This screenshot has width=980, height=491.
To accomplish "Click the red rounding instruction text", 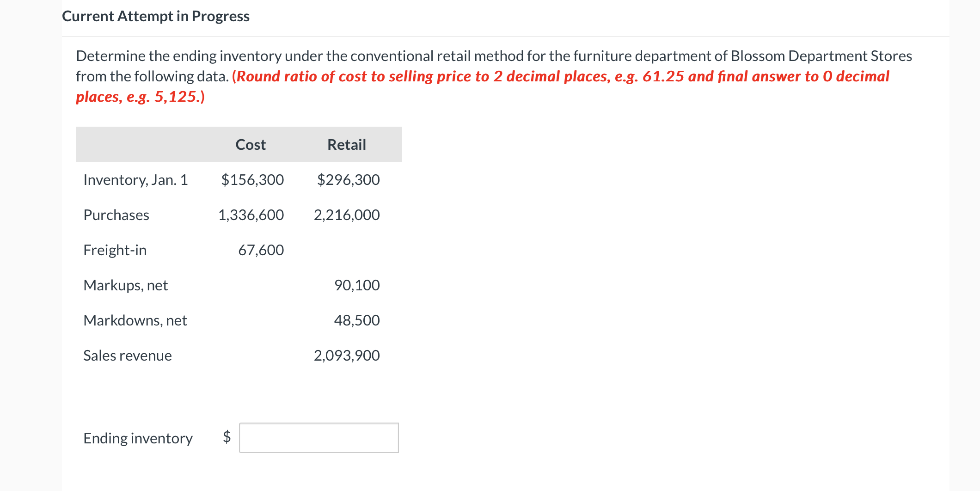I will point(559,76).
